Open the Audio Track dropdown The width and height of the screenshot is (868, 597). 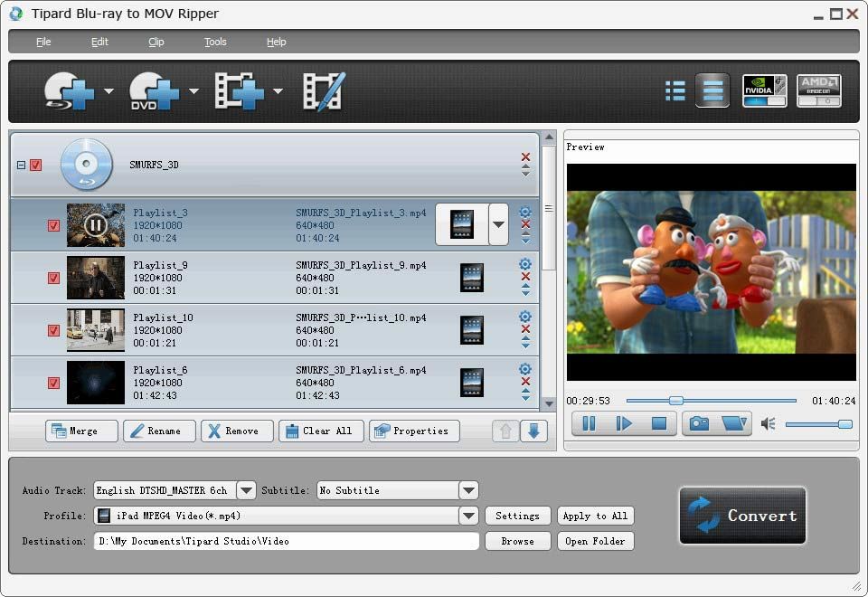[246, 490]
